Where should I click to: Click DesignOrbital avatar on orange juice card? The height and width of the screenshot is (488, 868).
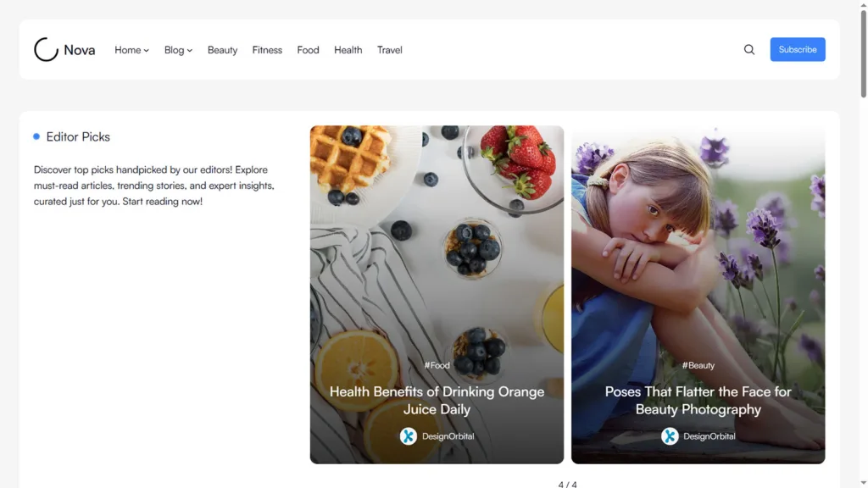tap(409, 436)
